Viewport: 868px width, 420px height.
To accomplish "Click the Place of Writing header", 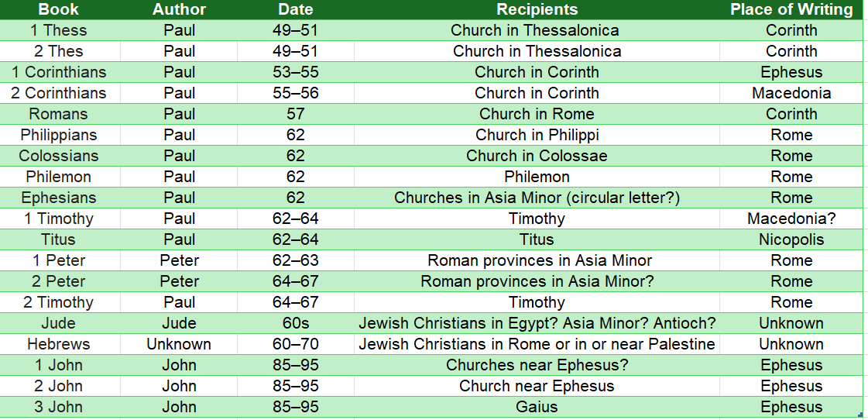I will [791, 9].
